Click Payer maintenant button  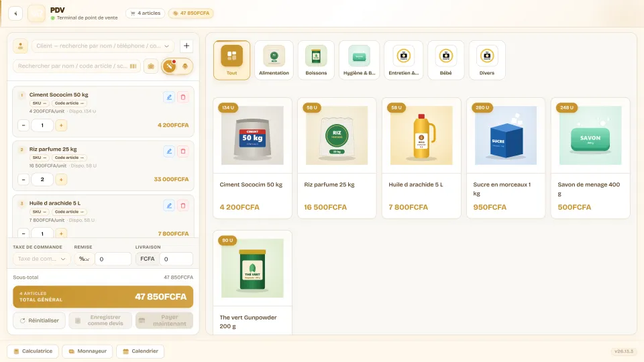tap(164, 320)
